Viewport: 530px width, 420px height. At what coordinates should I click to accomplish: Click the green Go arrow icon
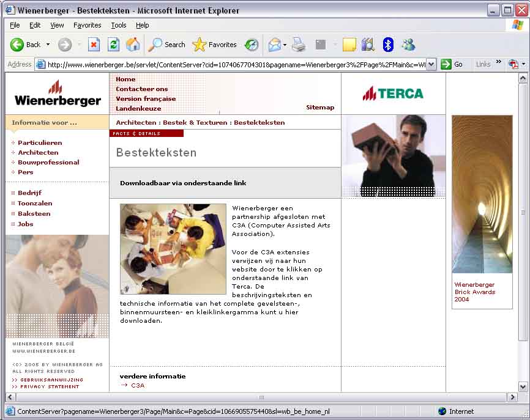[446, 64]
